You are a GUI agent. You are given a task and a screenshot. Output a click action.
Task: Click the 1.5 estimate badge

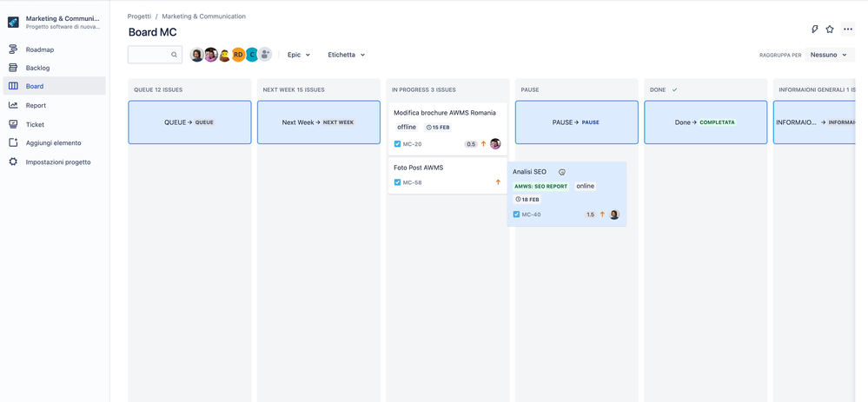(590, 214)
